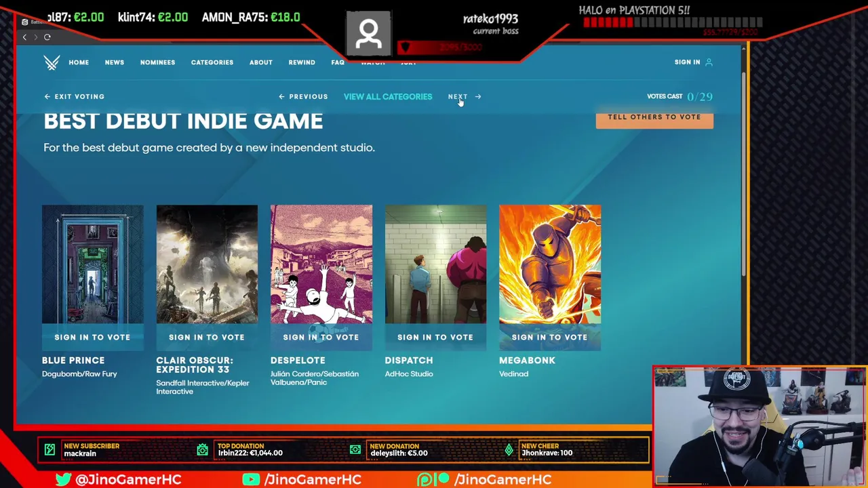Go to NOMINEES page
The width and height of the screenshot is (868, 488).
[x=157, y=62]
